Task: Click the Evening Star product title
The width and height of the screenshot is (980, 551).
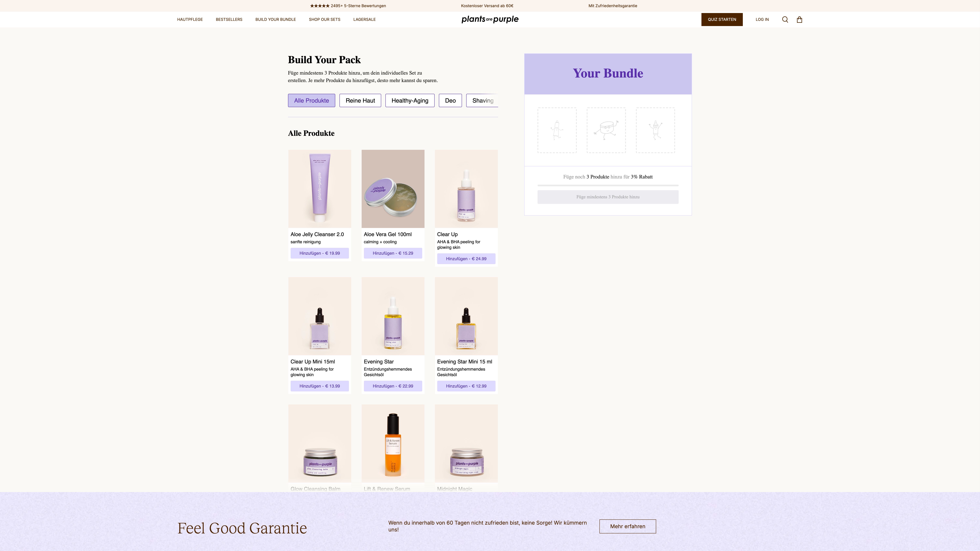Action: click(x=379, y=362)
